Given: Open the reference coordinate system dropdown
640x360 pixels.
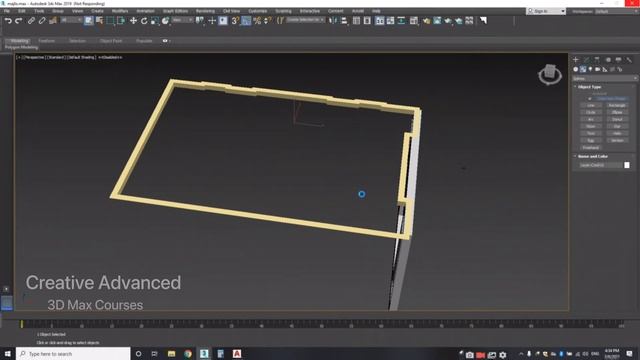Looking at the screenshot, I should [182, 20].
